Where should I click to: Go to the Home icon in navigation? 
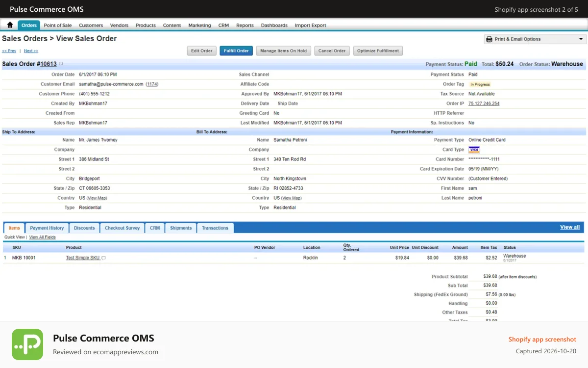10,25
